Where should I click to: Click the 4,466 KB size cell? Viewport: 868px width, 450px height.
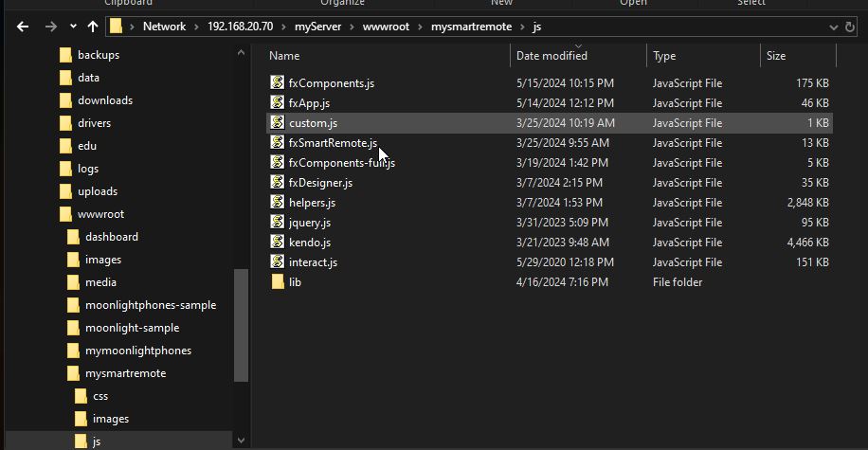tap(807, 243)
